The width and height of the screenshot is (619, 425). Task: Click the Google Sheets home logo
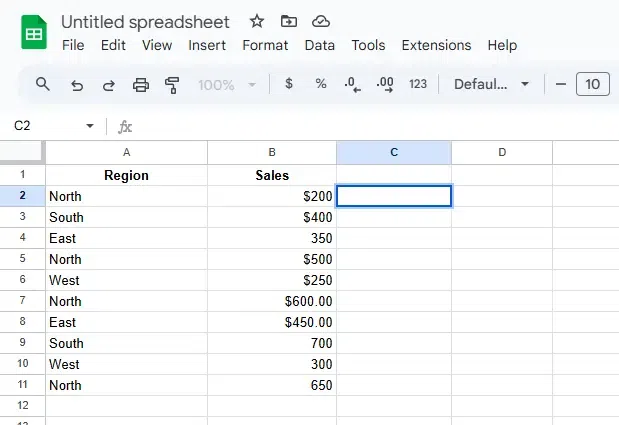34,32
